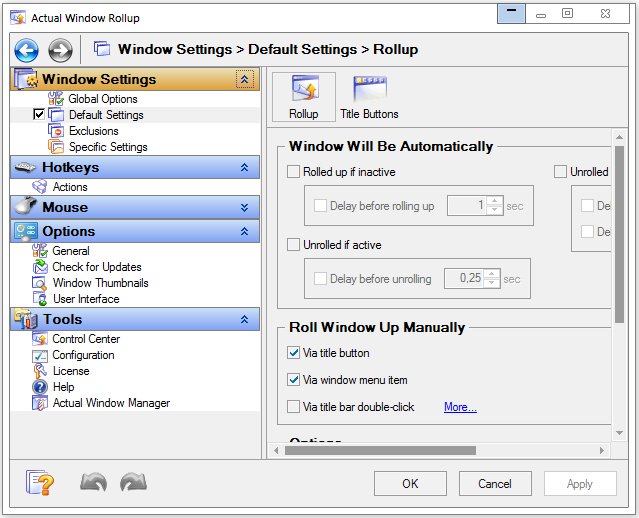
Task: Open context help icon at bottom left
Action: pyautogui.click(x=40, y=483)
